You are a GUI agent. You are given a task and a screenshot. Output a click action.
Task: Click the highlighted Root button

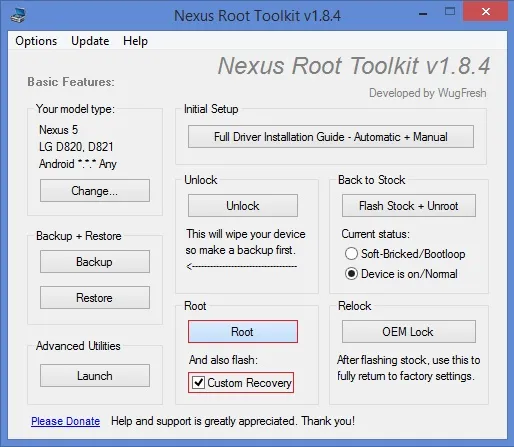[243, 332]
